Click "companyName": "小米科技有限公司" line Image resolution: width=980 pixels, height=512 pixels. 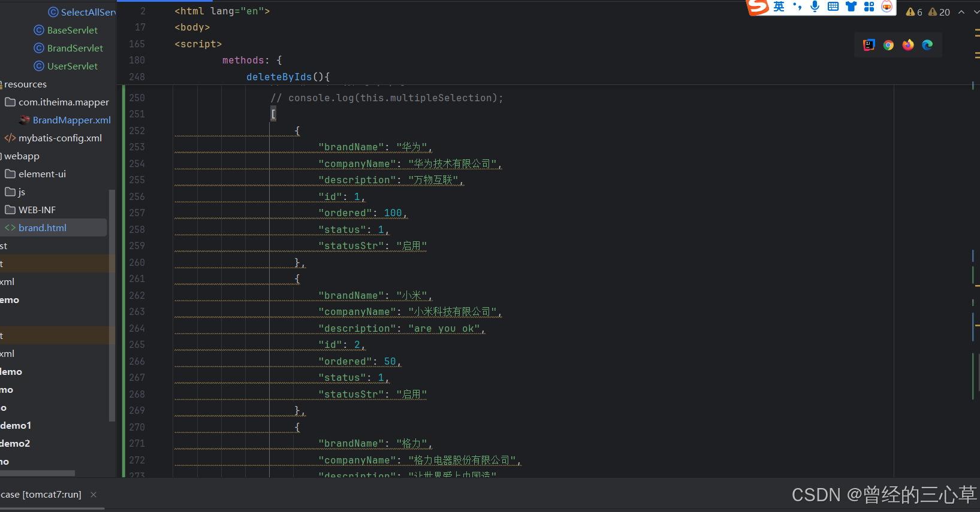[x=410, y=311]
